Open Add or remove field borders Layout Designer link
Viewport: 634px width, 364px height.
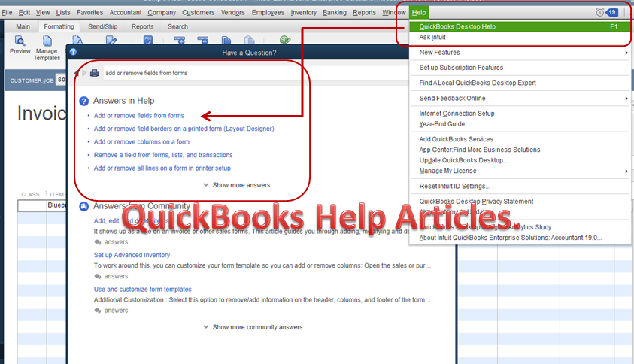click(184, 129)
